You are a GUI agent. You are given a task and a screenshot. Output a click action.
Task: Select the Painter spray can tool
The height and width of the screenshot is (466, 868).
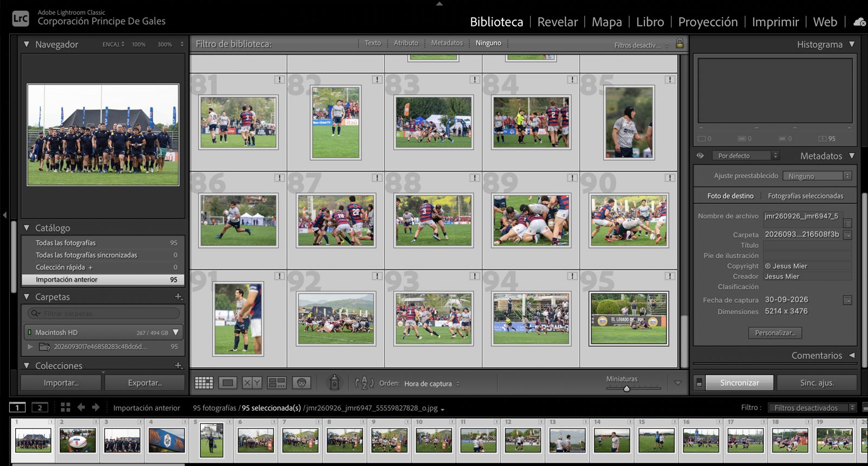335,382
